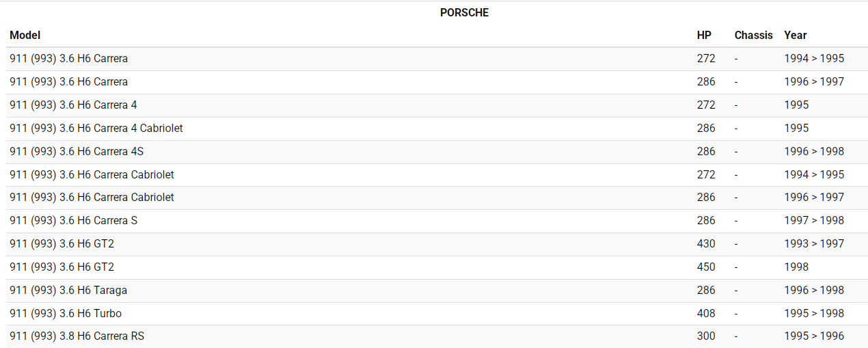This screenshot has height=348, width=868.
Task: Select the 911 (993) Carrera 4S model
Action: [x=77, y=152]
